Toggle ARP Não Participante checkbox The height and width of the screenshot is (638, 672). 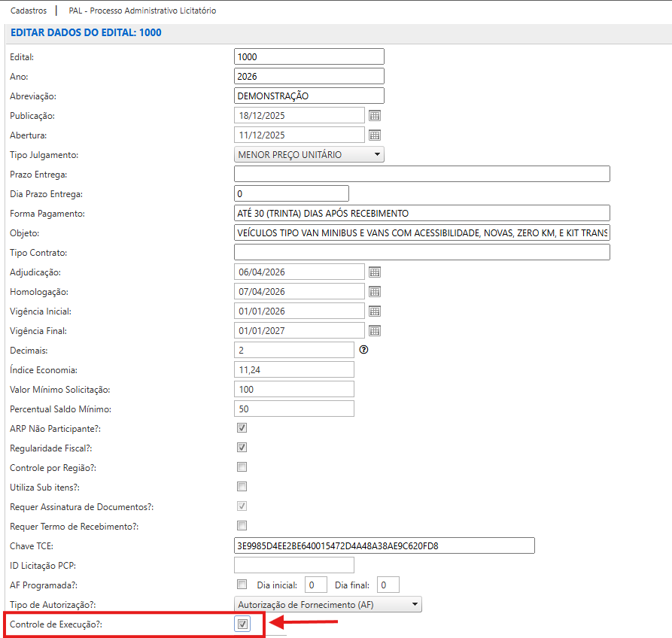pyautogui.click(x=242, y=427)
